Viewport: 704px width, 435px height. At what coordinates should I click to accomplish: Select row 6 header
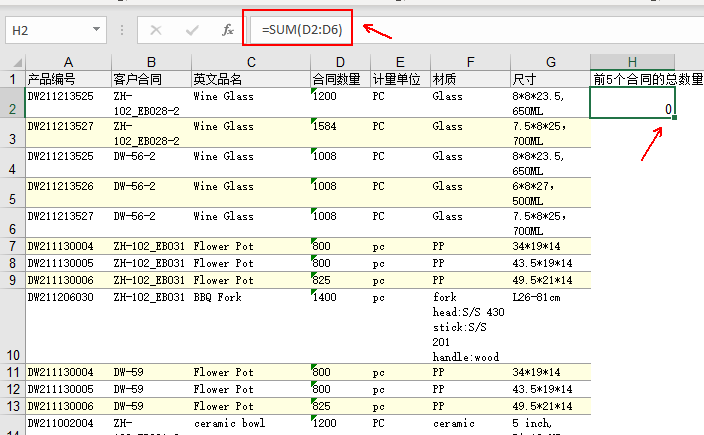13,223
